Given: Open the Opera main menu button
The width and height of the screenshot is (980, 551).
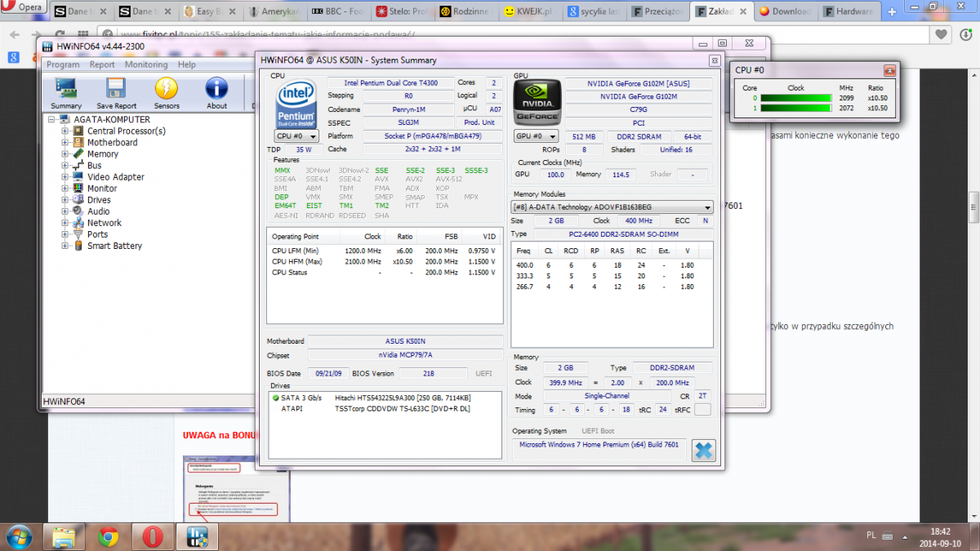Looking at the screenshot, I should pos(24,8).
